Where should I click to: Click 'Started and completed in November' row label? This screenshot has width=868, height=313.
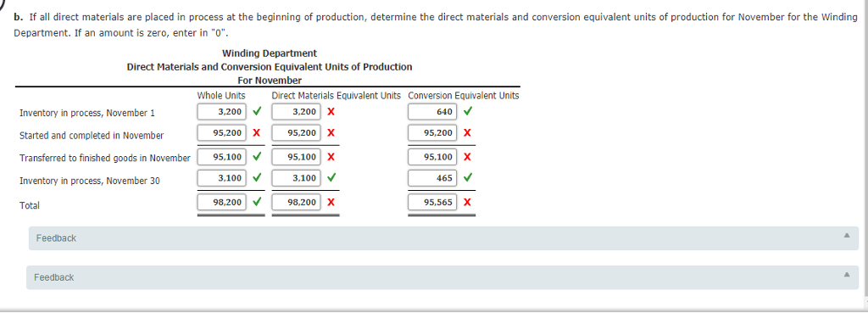point(92,135)
